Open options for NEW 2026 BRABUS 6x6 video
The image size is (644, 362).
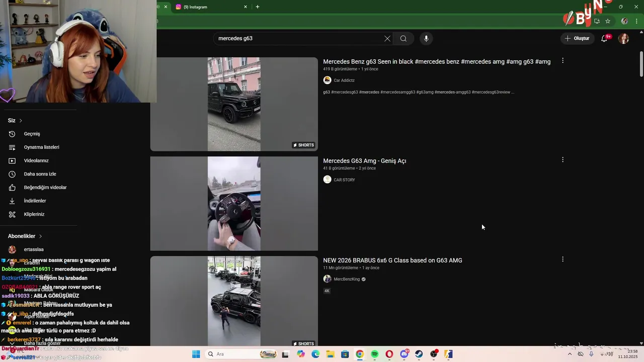coord(562,259)
